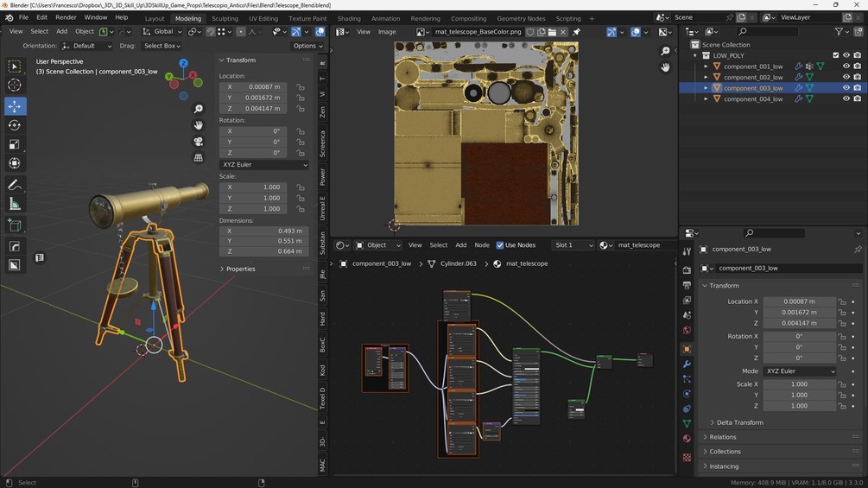Hide component_001_low using its eye icon

click(x=846, y=67)
